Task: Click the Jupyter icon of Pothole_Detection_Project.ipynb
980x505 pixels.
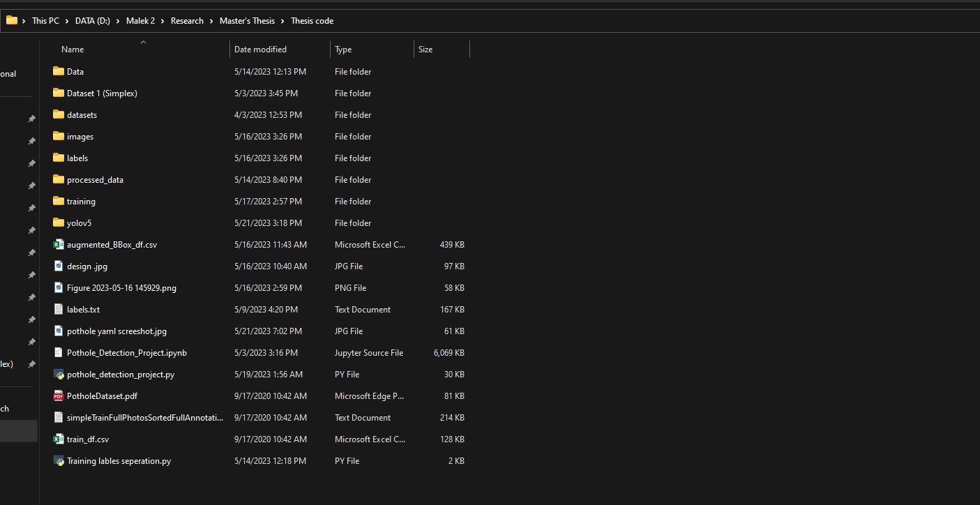Action: click(58, 352)
